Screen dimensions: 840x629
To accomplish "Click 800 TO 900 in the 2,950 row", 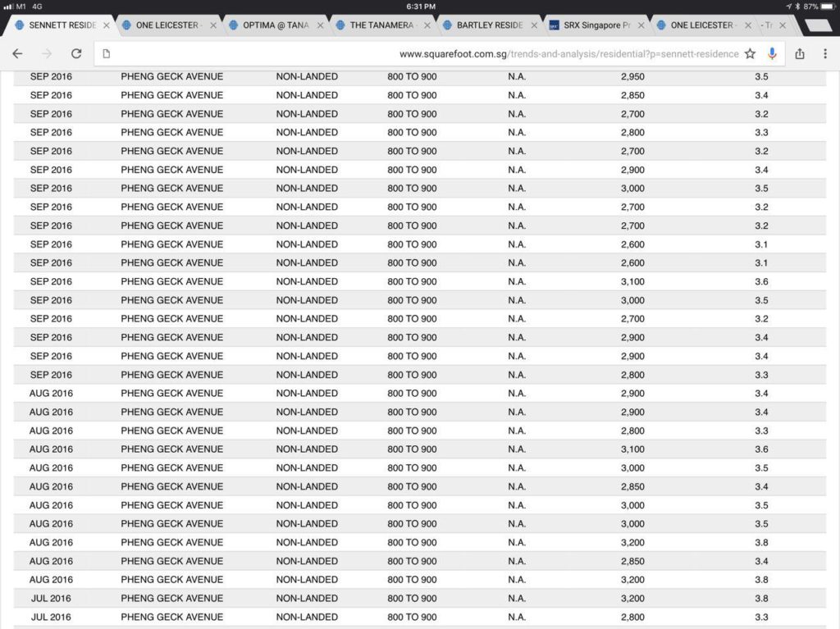I will tap(412, 76).
